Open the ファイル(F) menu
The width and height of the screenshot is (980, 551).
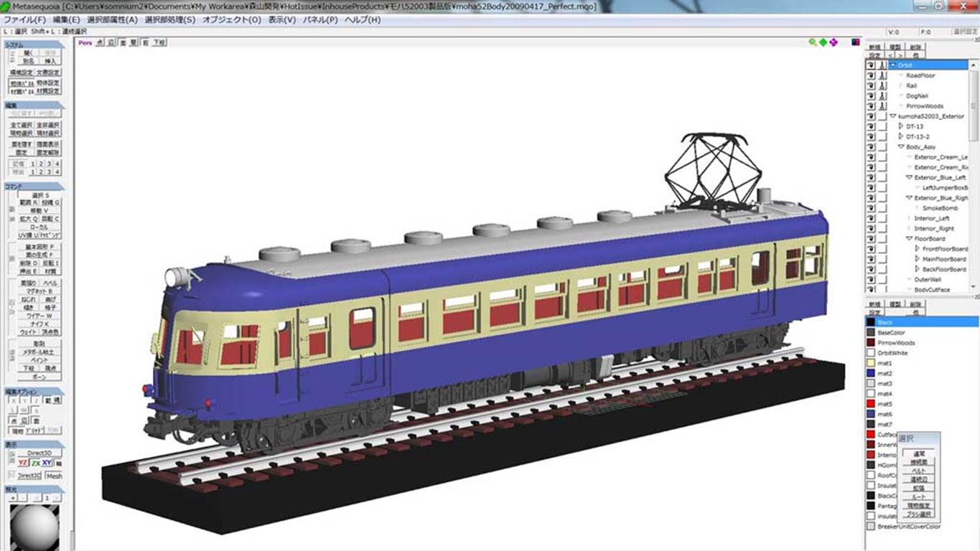(24, 20)
